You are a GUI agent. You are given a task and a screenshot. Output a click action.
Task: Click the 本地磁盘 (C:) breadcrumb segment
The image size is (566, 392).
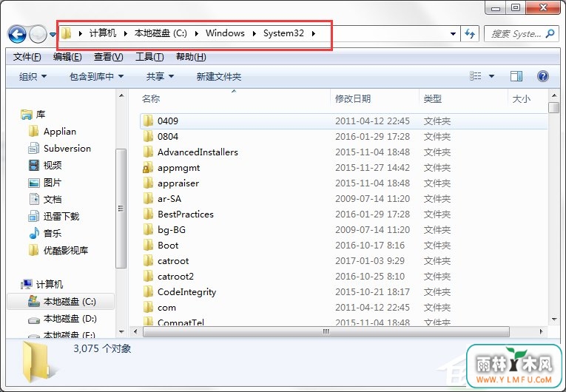coord(161,33)
